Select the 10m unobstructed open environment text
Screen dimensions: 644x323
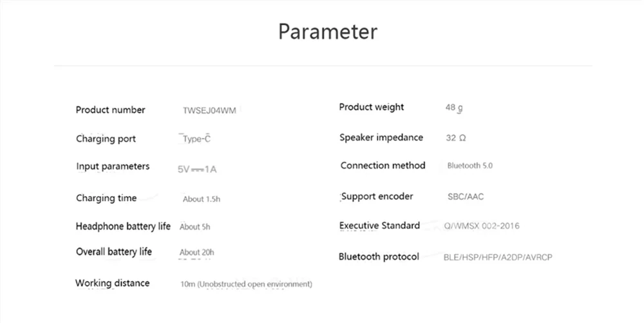[x=247, y=284]
